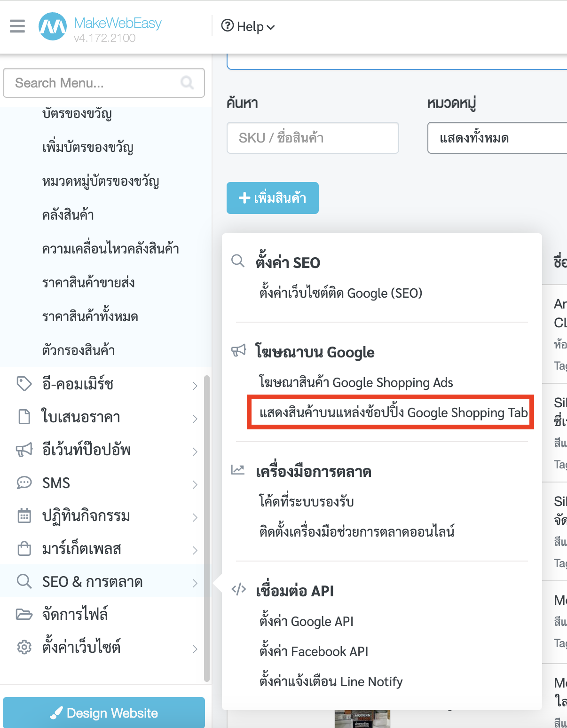This screenshot has height=728, width=567.
Task: Expand the ใบเสนอราคา chevron
Action: (195, 419)
